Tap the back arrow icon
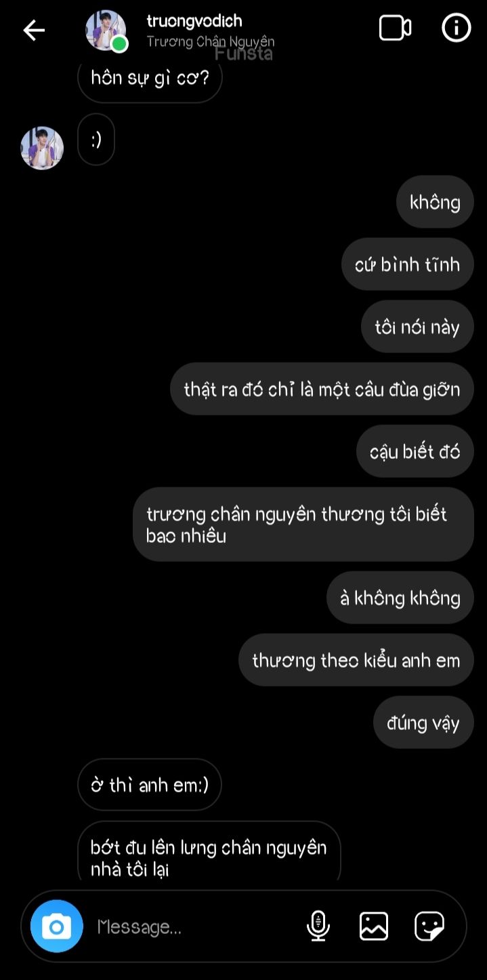 [x=34, y=30]
